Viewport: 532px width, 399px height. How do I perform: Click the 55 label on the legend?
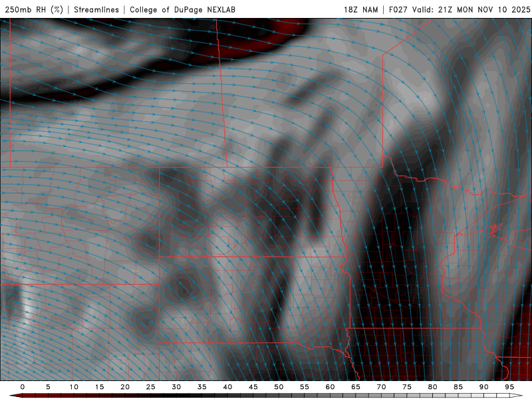[x=305, y=387]
